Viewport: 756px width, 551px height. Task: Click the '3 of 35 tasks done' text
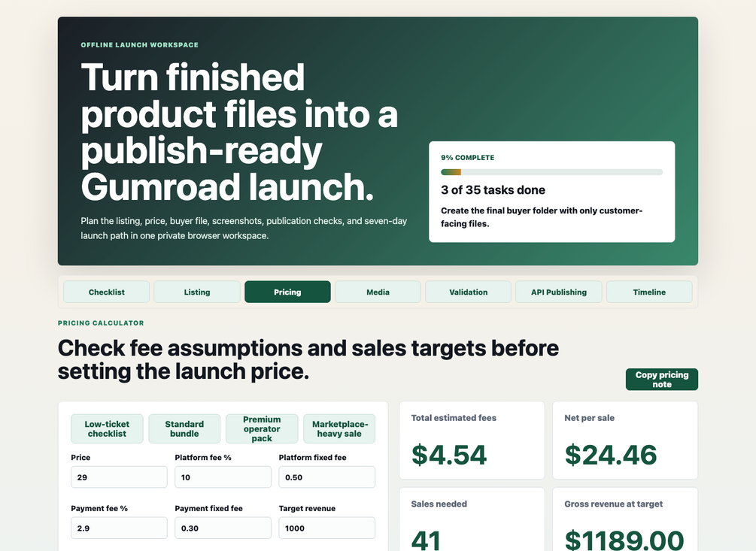(493, 189)
